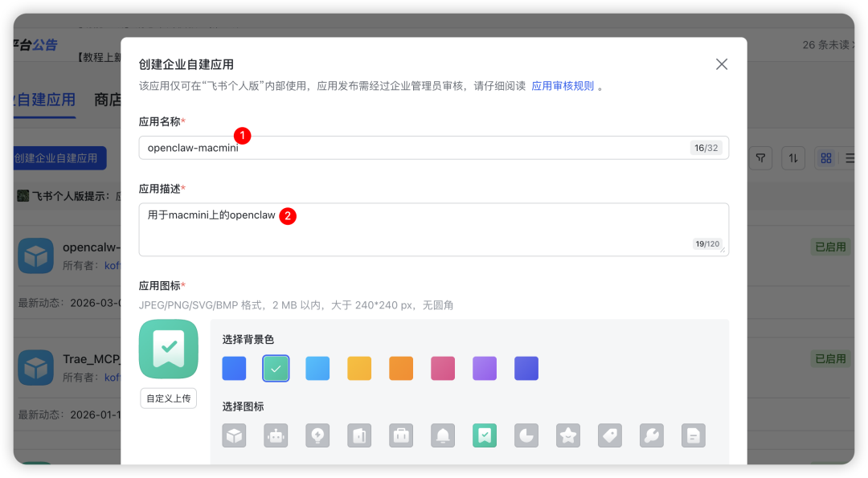Select the document icon in the icon picker
Screen dimensions: 868x478
coord(694,435)
